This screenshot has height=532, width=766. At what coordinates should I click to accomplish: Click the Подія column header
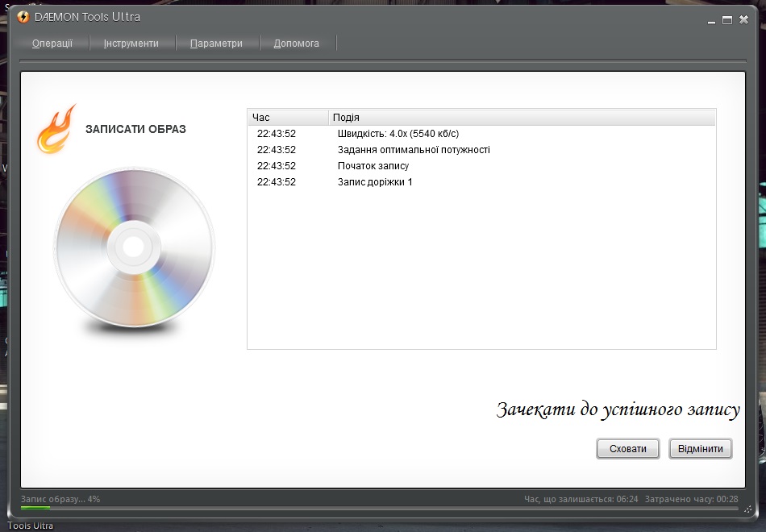click(x=521, y=118)
